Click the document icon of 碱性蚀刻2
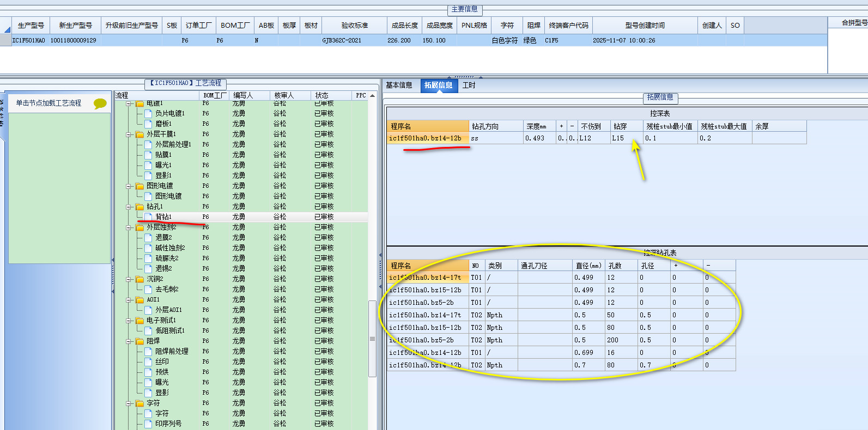 pos(148,248)
